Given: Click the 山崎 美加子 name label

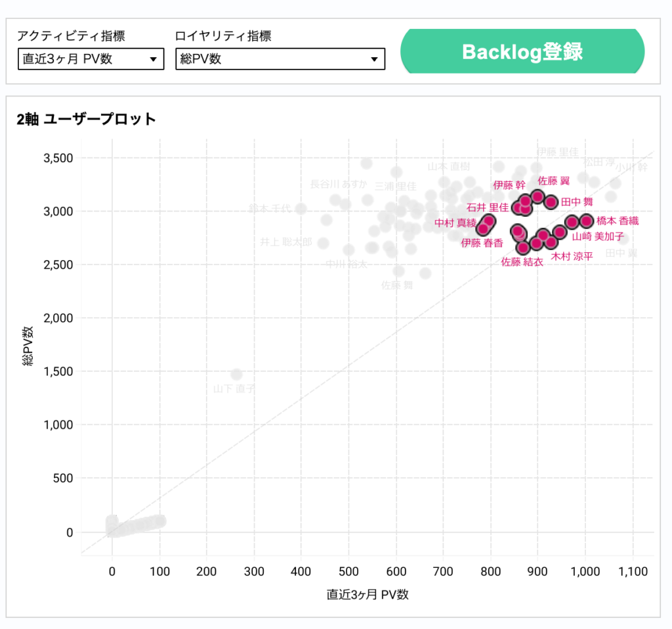Looking at the screenshot, I should 598,236.
